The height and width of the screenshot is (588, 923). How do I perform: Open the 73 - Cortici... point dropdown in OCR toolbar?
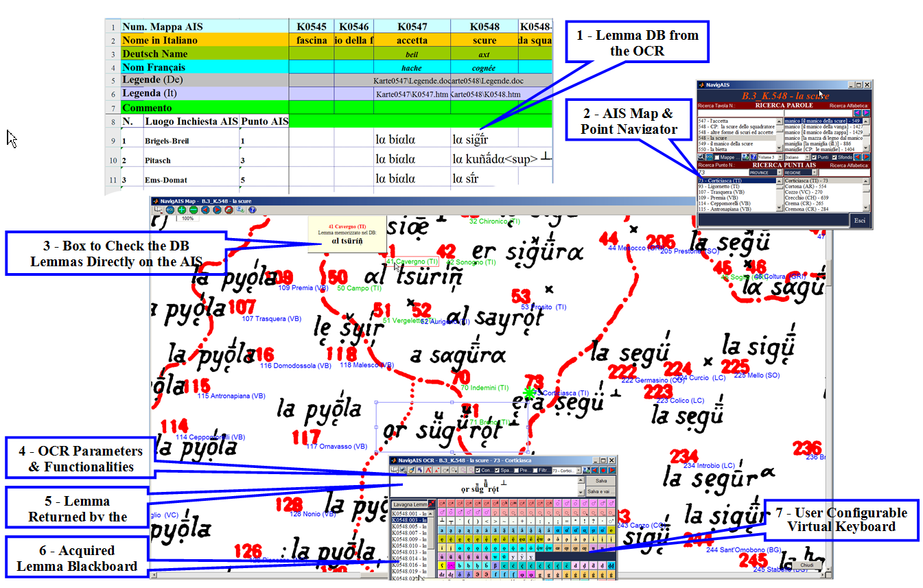(x=566, y=470)
